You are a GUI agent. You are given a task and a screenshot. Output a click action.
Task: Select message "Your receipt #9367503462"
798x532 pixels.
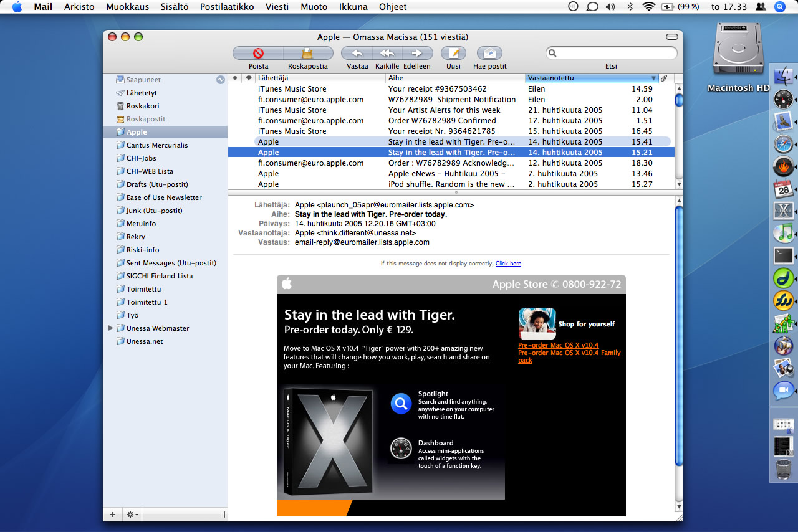click(x=451, y=88)
